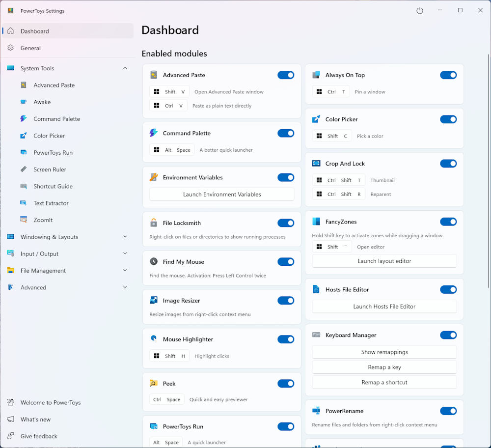The height and width of the screenshot is (448, 491).
Task: Open the General settings page
Action: tap(68, 48)
